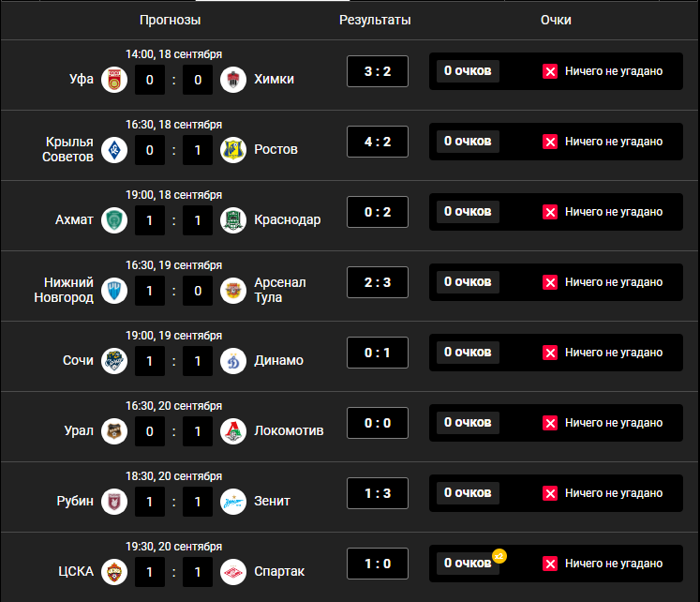Select the Результаты column header
The height and width of the screenshot is (602, 700).
pyautogui.click(x=375, y=20)
